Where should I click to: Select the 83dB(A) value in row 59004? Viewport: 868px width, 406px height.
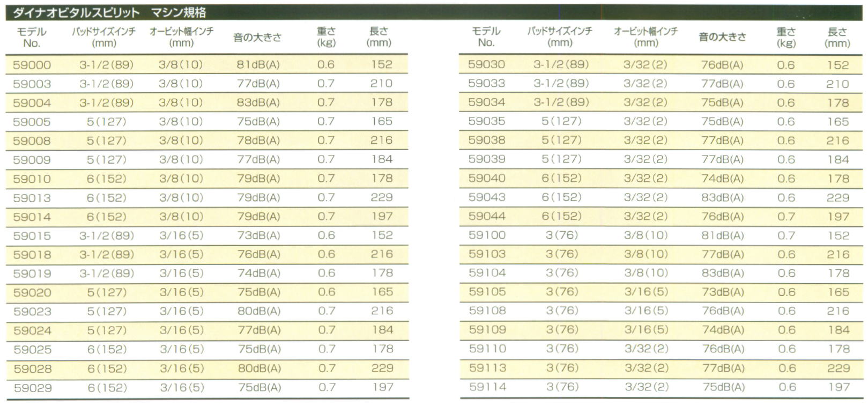point(258,103)
